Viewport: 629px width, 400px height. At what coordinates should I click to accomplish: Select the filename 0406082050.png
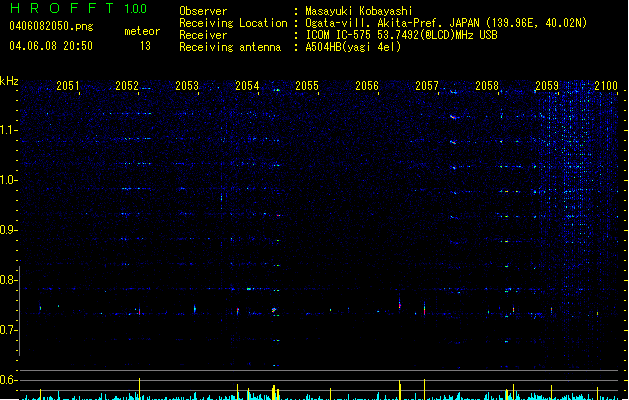point(51,26)
